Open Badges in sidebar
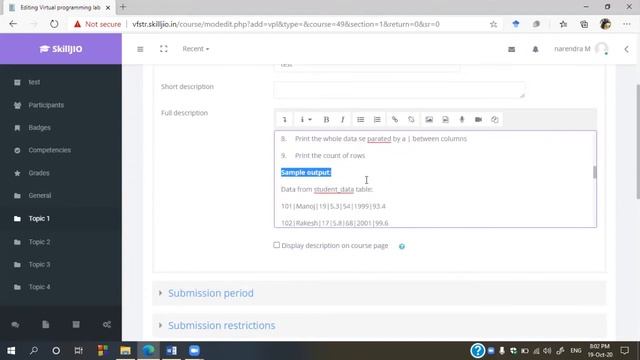Image resolution: width=640 pixels, height=360 pixels. coord(40,128)
